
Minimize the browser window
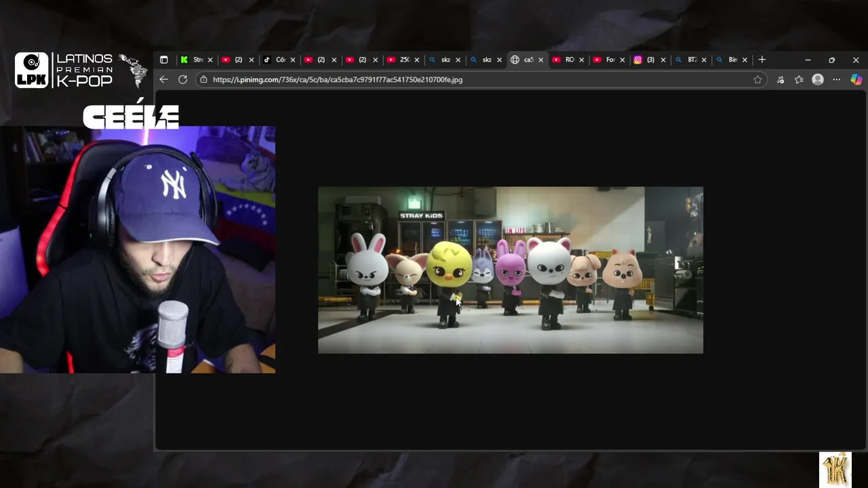click(808, 60)
